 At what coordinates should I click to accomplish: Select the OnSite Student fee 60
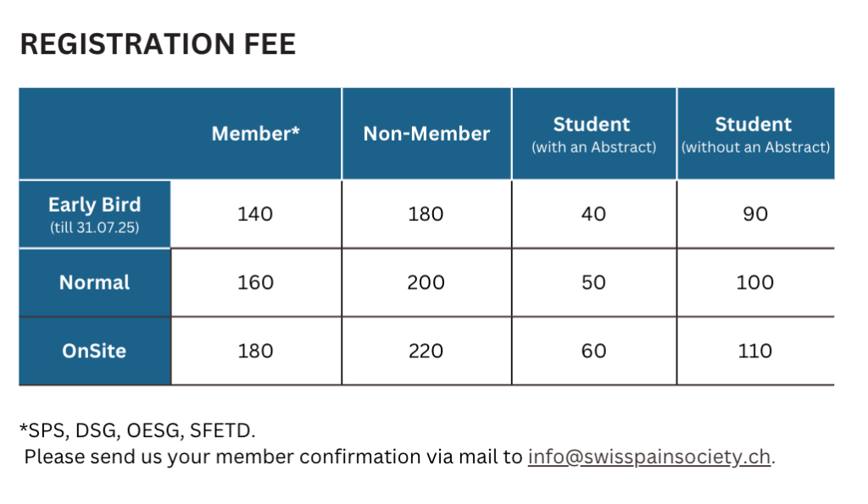pyautogui.click(x=593, y=351)
